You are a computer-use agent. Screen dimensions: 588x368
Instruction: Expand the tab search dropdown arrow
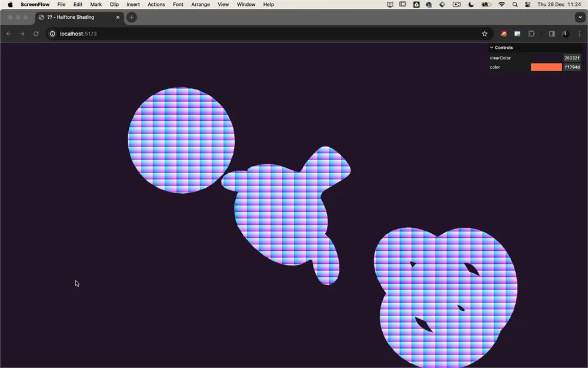click(580, 17)
